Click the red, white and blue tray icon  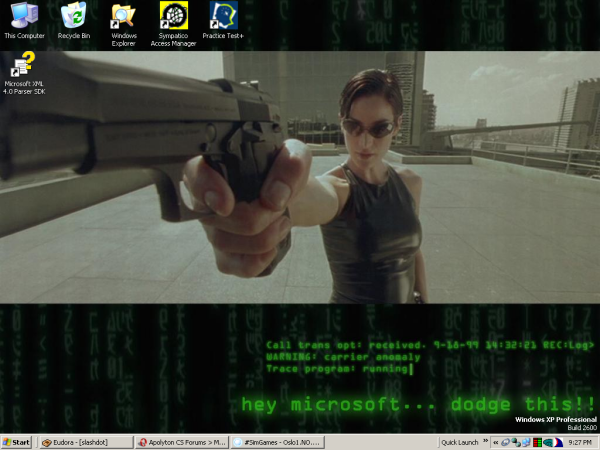(x=559, y=442)
